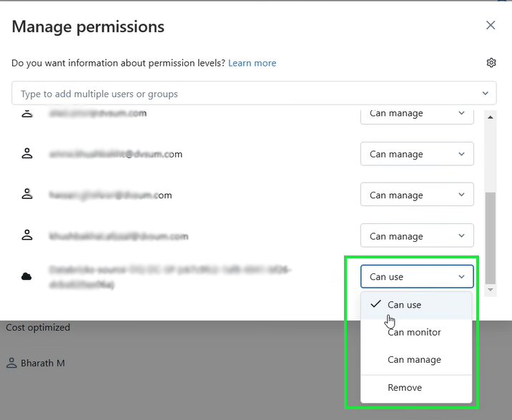Click the permissions list scrollbar thumb
Screen dimensions: 512x420
[x=491, y=238]
